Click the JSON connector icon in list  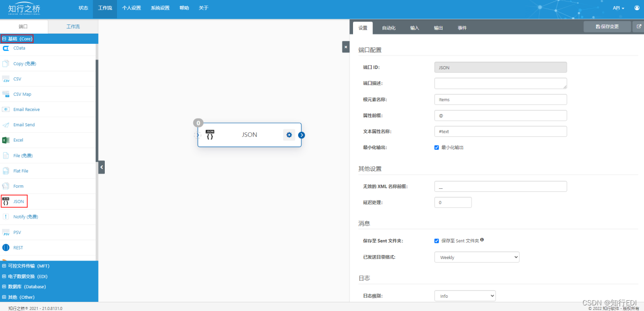pos(6,202)
